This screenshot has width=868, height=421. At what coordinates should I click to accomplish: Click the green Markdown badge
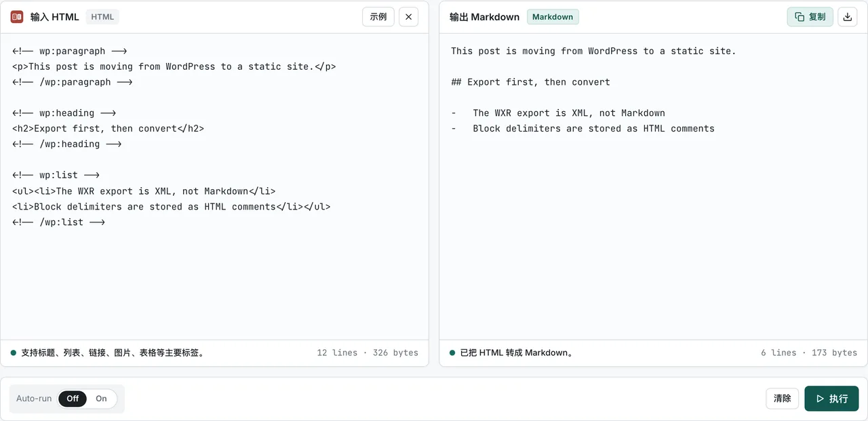click(553, 17)
